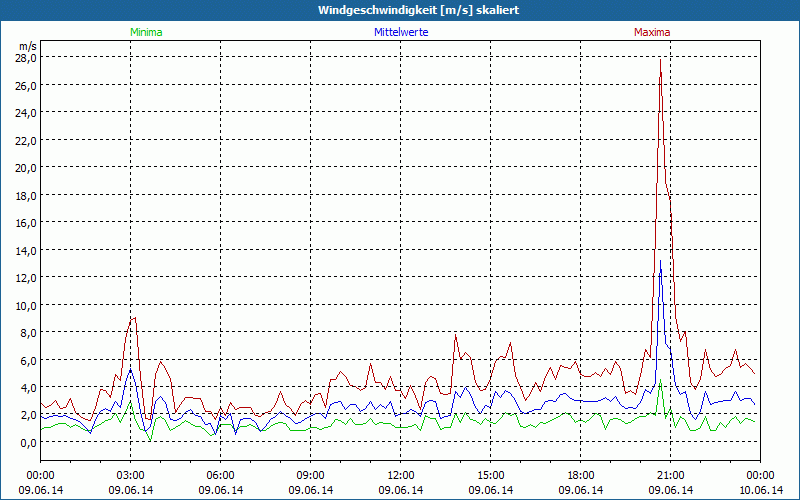Click the 03:00 time axis label
Screen dimensions: 800x500
point(131,475)
